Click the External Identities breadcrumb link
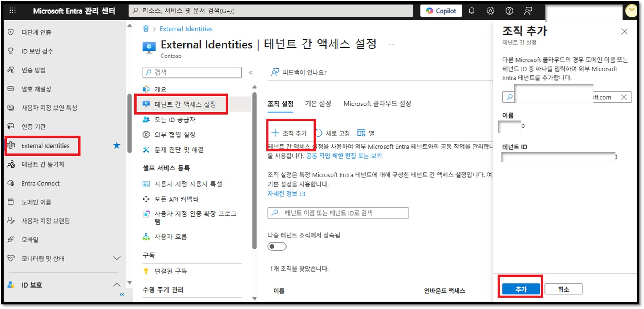 click(186, 29)
